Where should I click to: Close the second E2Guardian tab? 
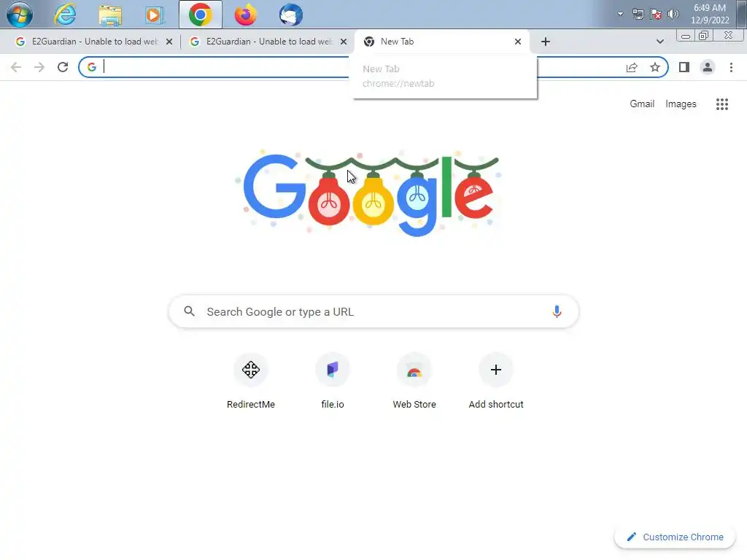(344, 42)
